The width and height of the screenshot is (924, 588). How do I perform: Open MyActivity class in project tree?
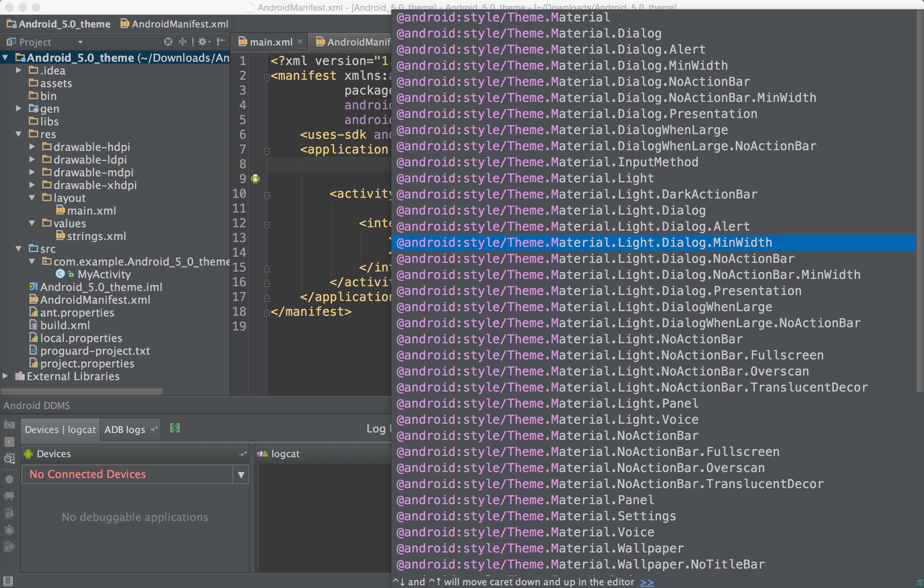[x=104, y=274]
